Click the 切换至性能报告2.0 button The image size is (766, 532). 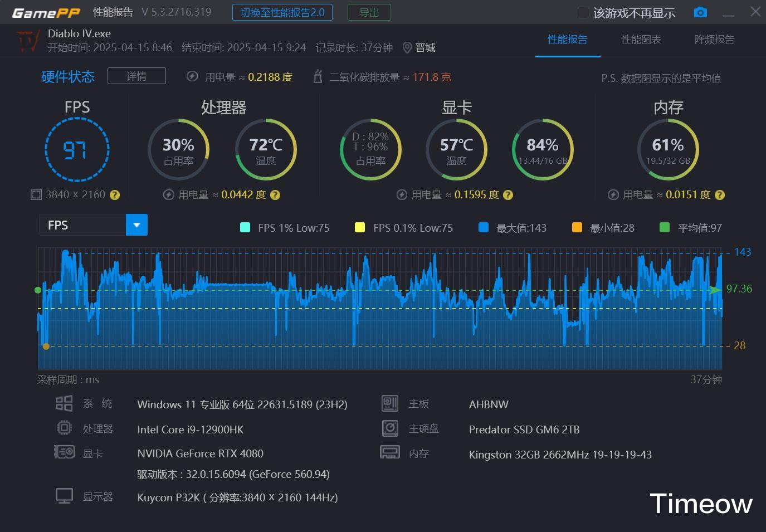tap(282, 12)
